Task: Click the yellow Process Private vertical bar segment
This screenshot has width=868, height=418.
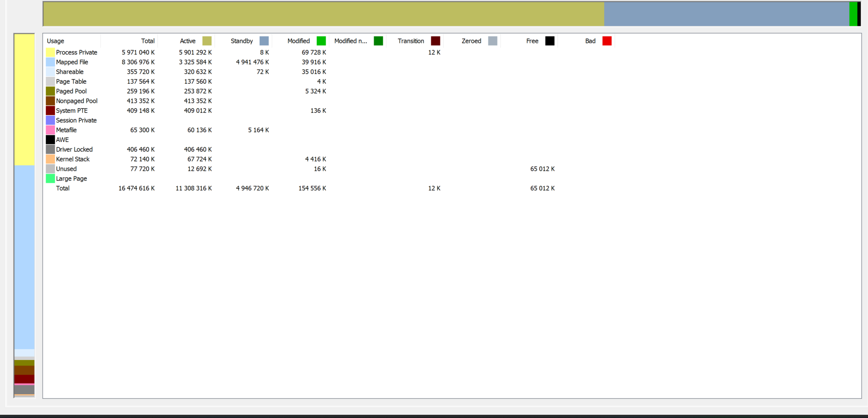Action: click(24, 100)
